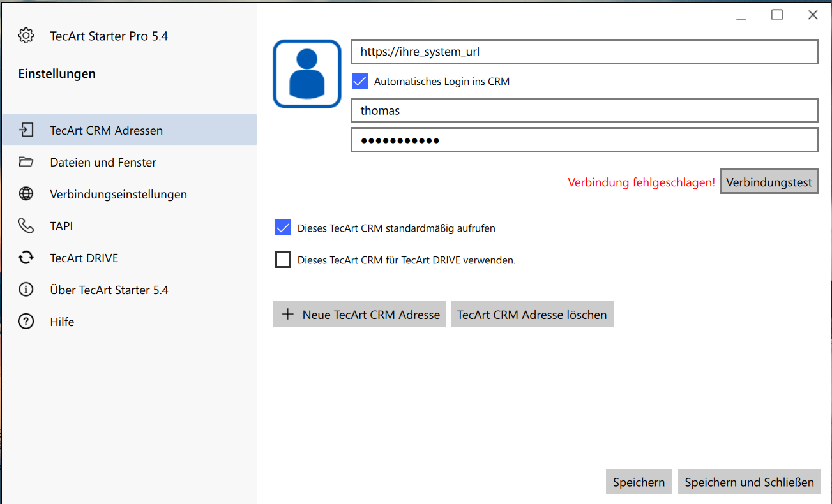Open Über TecArt Starter 5.4
The image size is (832, 504).
point(129,290)
